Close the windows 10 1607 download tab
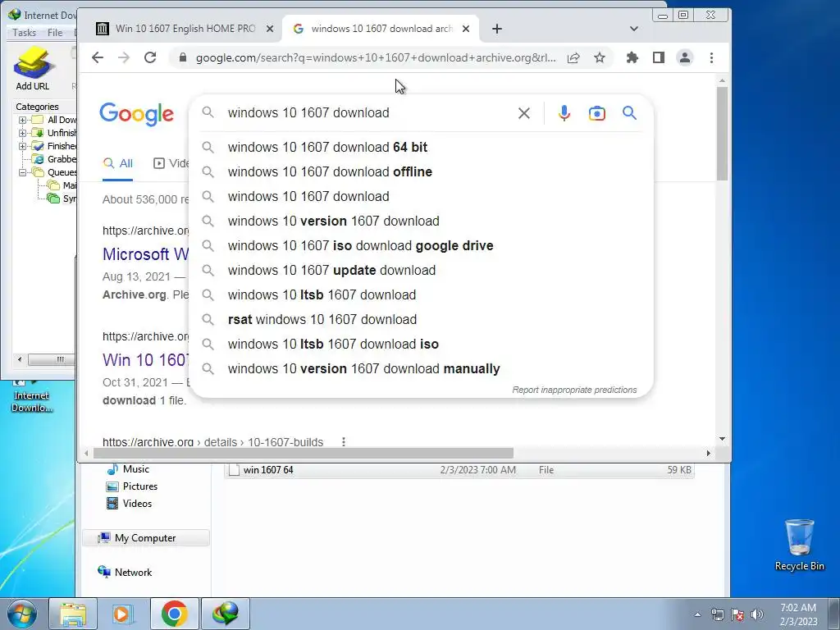This screenshot has height=630, width=840. 466,29
